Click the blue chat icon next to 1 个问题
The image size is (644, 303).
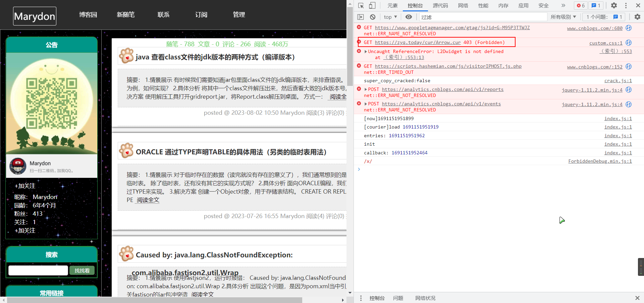[616, 17]
